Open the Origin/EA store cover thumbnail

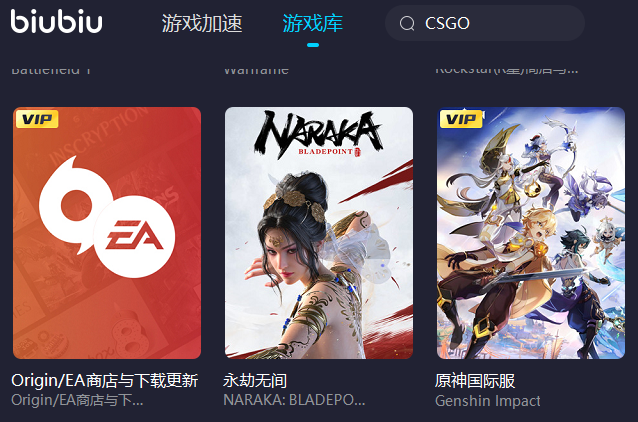[x=107, y=233]
